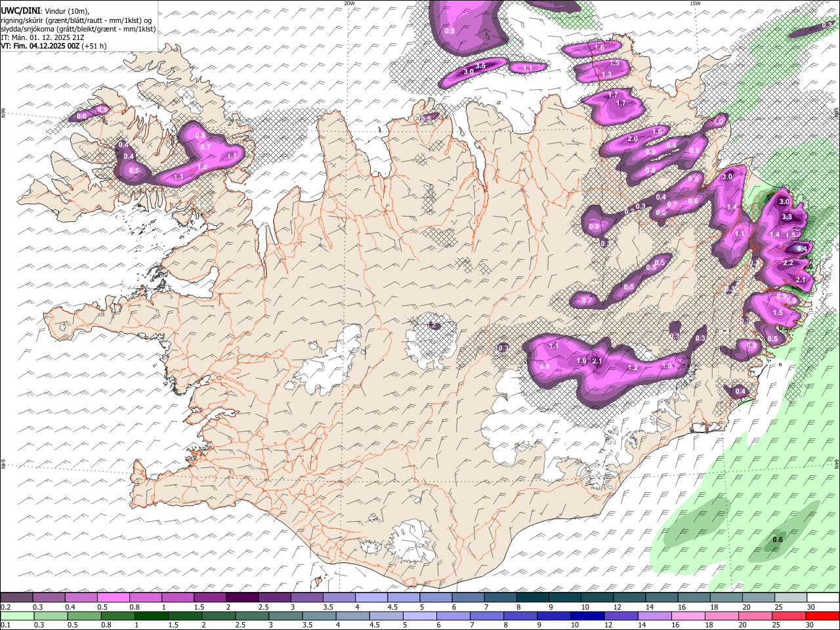Pick the dark green rain swatch between 1 and 1.5
Image resolution: width=840 pixels, height=630 pixels.
152,616
